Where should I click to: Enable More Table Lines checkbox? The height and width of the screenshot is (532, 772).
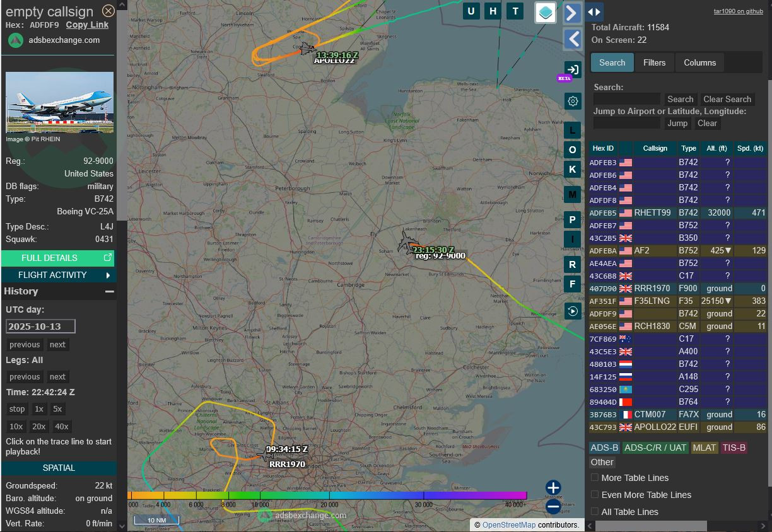point(595,478)
